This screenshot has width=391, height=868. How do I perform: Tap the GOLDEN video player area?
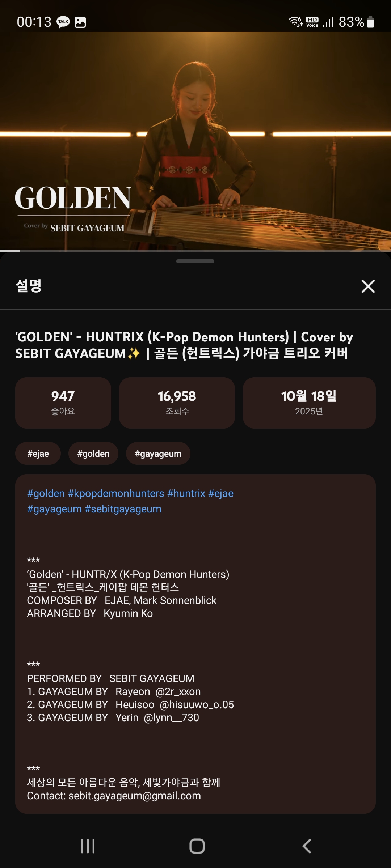pos(195,141)
